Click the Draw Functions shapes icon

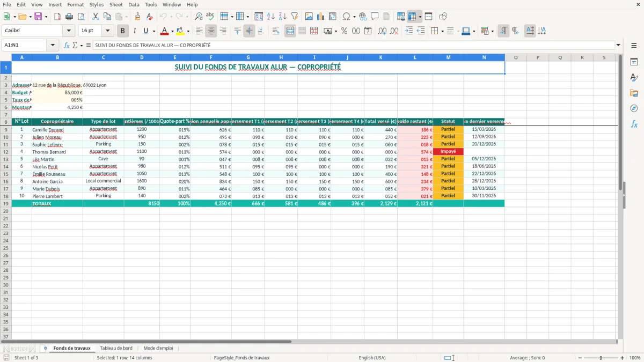point(443,17)
